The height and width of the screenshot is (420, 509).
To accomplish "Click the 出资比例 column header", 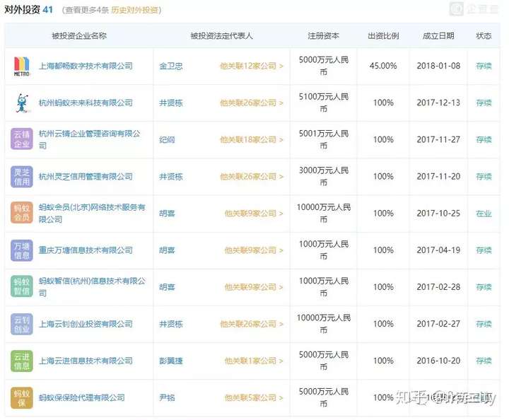I will [x=383, y=35].
